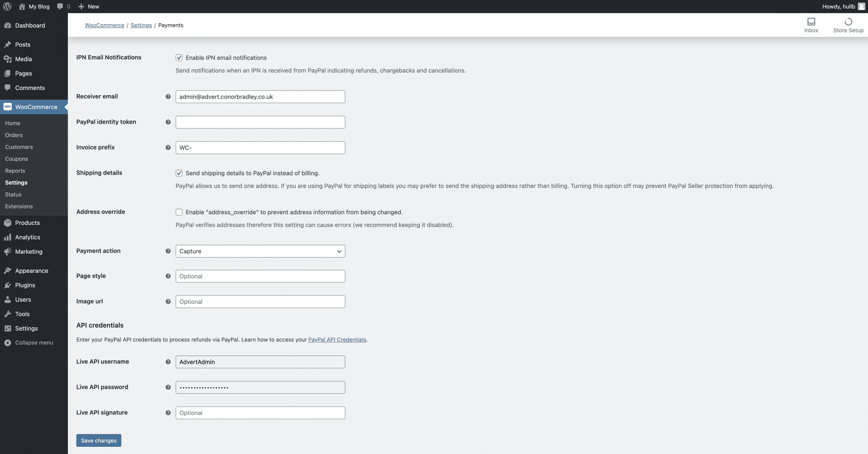Viewport: 868px width, 454px height.
Task: Open the PayPal API Credentials link
Action: [337, 339]
